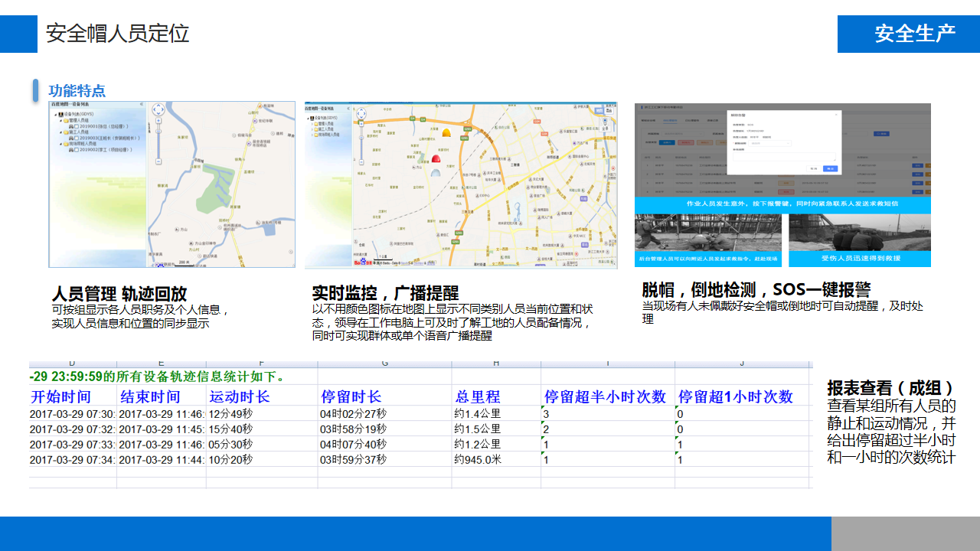980x551 pixels.
Task: Click the cancel button in the alarm dialog
Action: (814, 168)
